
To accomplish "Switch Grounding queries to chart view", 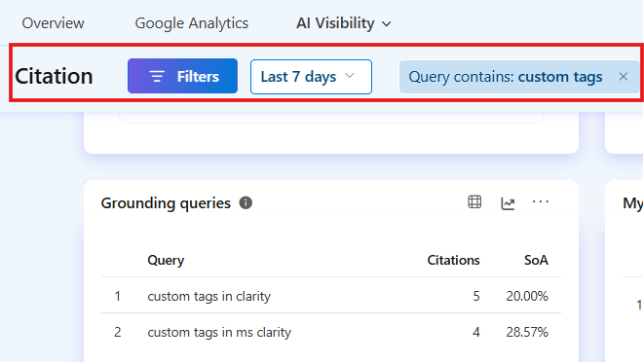I will (508, 202).
